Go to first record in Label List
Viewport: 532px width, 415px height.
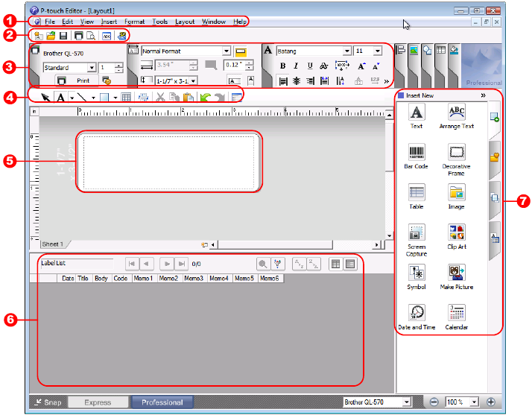point(132,264)
